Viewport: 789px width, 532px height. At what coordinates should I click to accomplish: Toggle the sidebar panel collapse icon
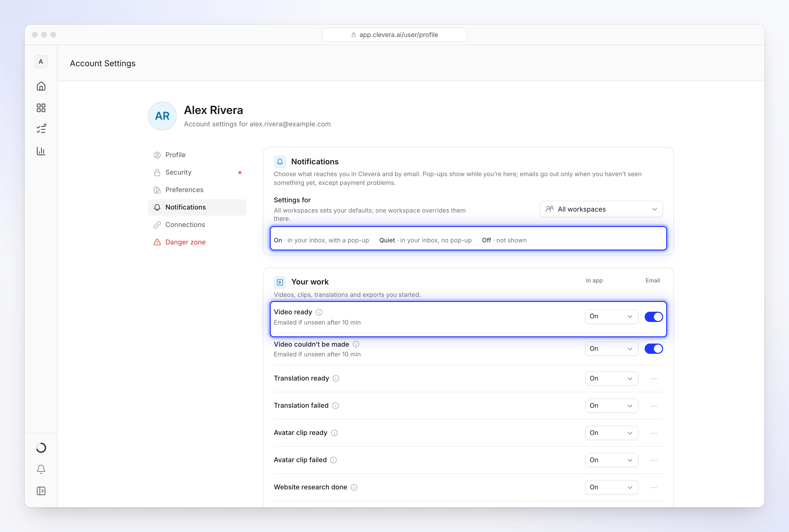coord(41,491)
